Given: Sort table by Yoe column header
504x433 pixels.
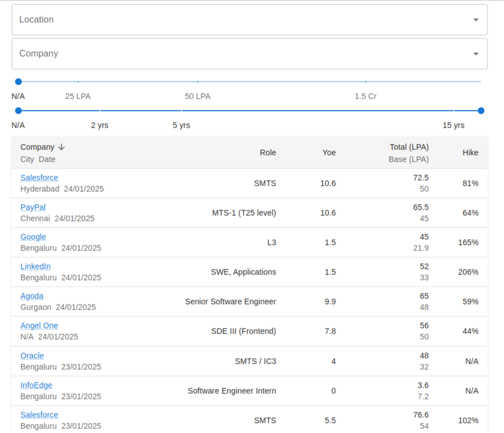Looking at the screenshot, I should tap(329, 153).
